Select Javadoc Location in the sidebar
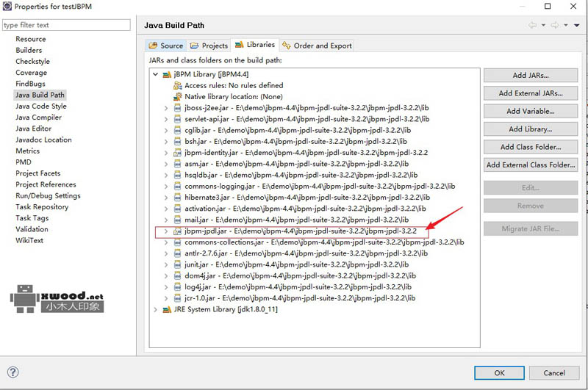Screen dimensions: 588x390 pos(43,140)
